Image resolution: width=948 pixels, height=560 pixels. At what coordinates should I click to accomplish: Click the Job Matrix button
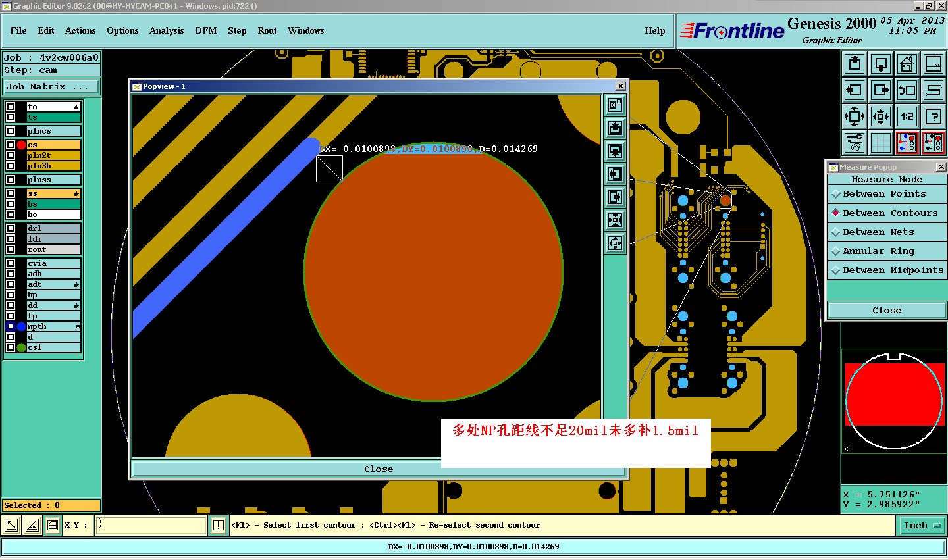51,87
